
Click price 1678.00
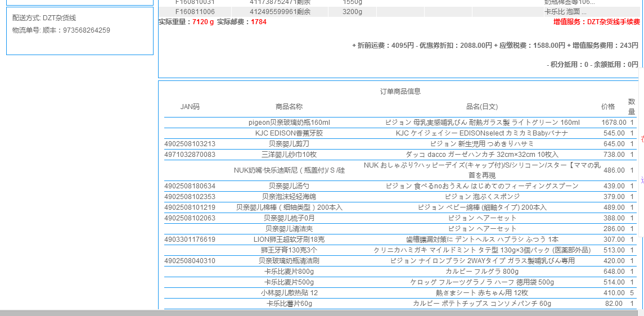614,123
